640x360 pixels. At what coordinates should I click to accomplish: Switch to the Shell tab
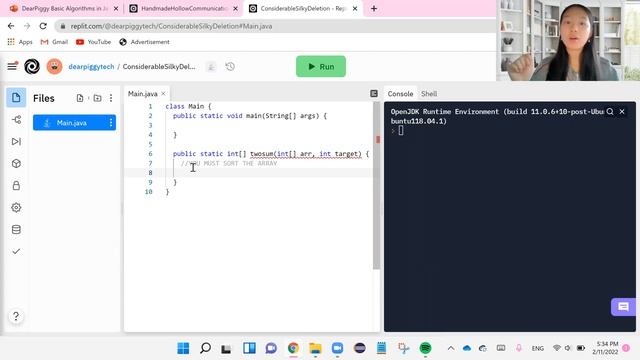[x=429, y=94]
